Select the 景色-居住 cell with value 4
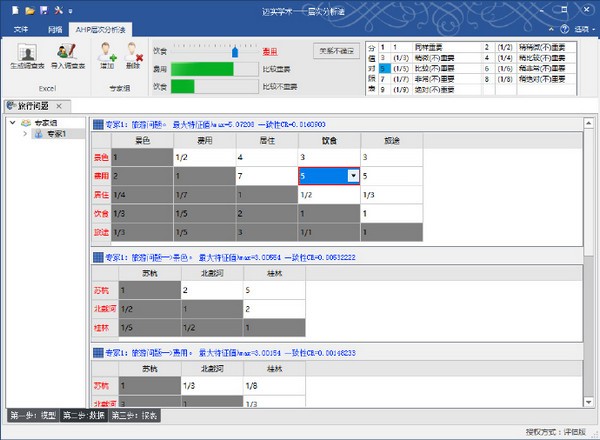 267,158
